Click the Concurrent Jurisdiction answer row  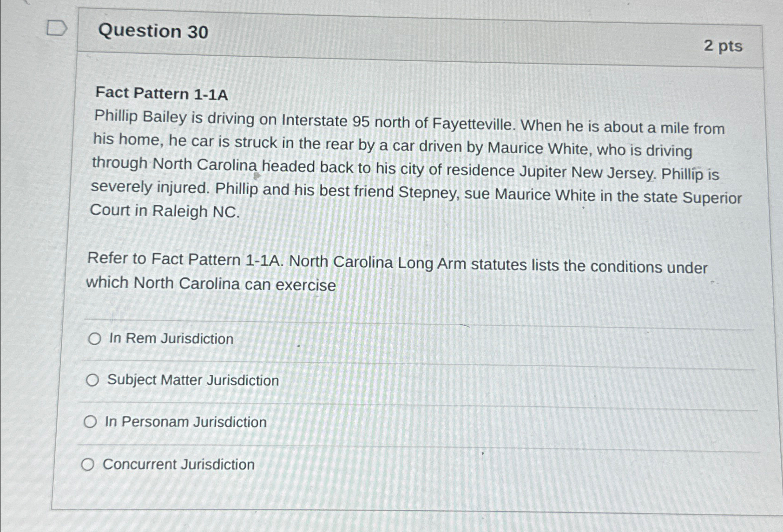[179, 464]
